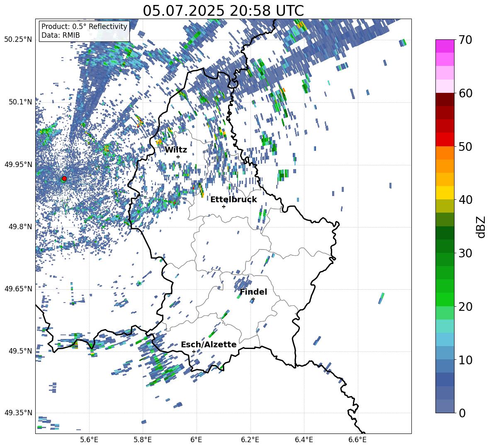
Task: Click the colorbar tick value 40
Action: 465,200
